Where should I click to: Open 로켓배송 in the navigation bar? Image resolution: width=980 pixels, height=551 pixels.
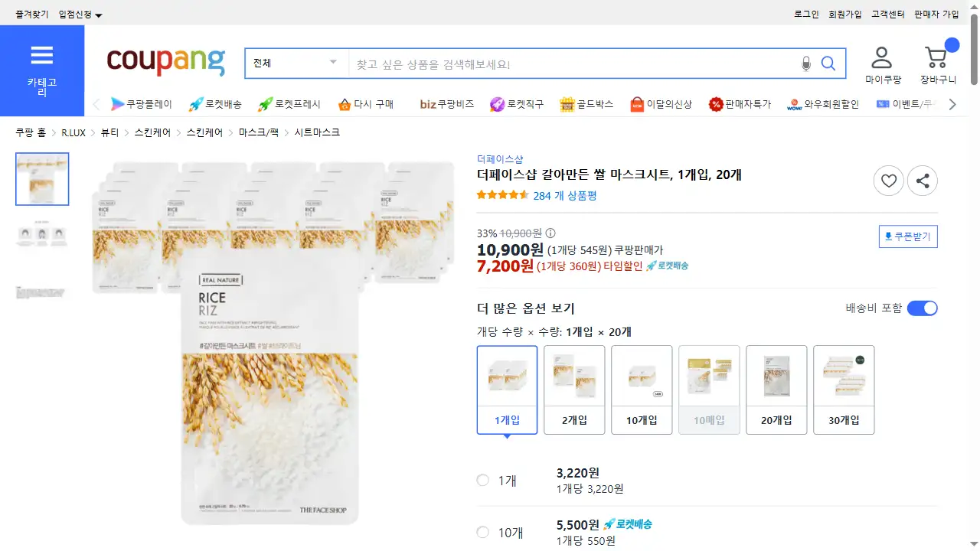[215, 104]
